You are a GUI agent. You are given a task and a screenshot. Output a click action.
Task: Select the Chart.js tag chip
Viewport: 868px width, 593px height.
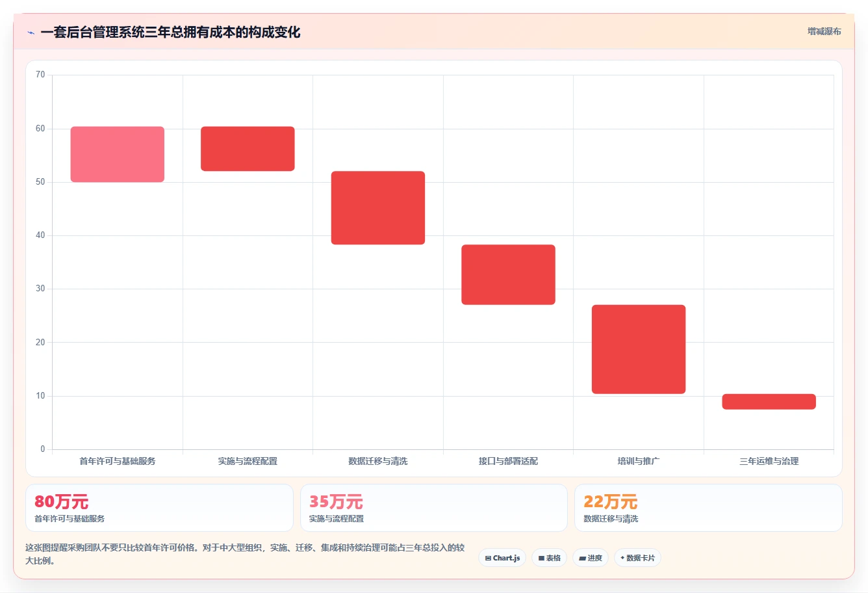pos(502,558)
